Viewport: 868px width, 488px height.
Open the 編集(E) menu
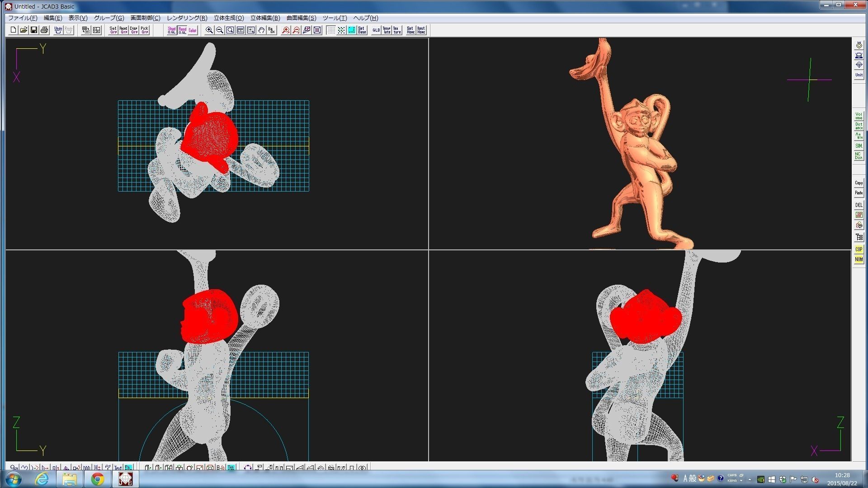[x=52, y=18]
